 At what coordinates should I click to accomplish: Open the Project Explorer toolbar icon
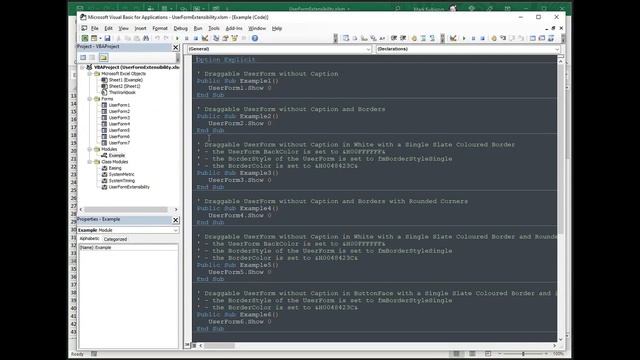point(216,38)
